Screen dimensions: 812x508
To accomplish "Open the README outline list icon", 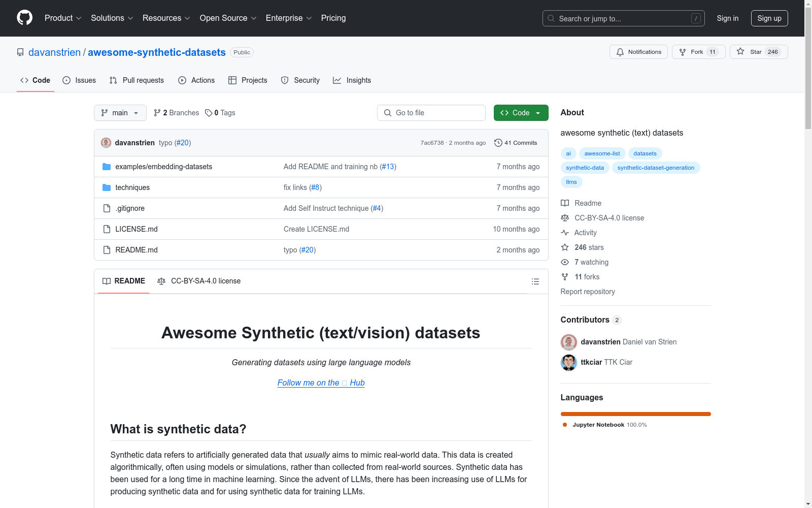I will pyautogui.click(x=535, y=281).
